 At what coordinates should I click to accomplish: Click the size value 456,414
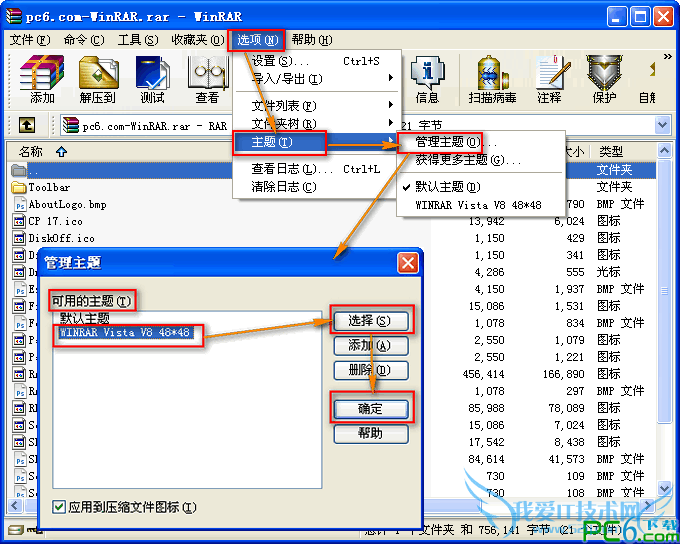click(x=484, y=374)
